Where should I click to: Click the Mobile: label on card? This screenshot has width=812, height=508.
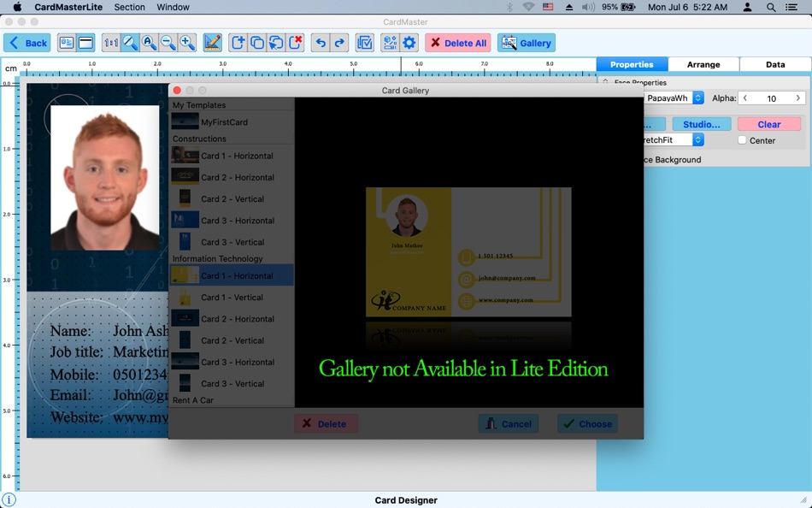click(74, 375)
